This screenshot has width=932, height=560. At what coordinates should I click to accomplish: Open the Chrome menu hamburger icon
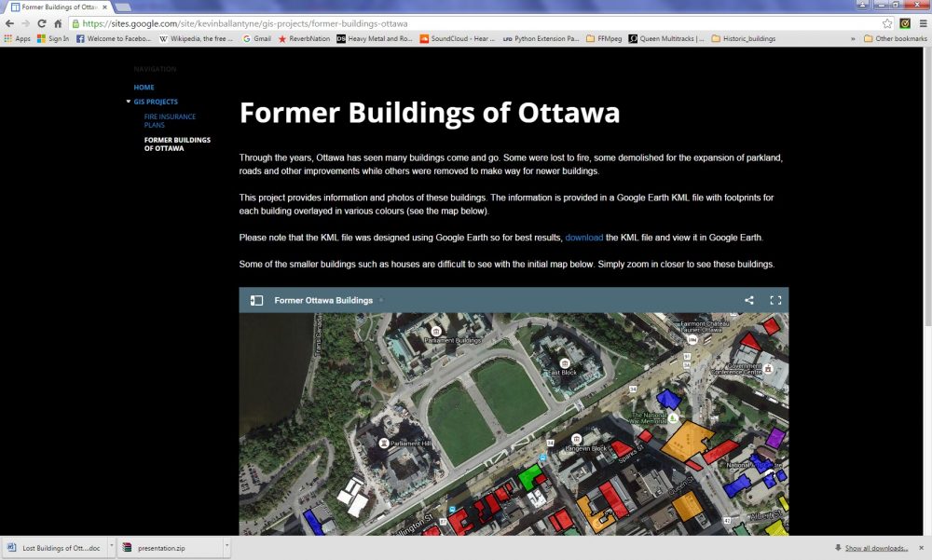click(922, 23)
